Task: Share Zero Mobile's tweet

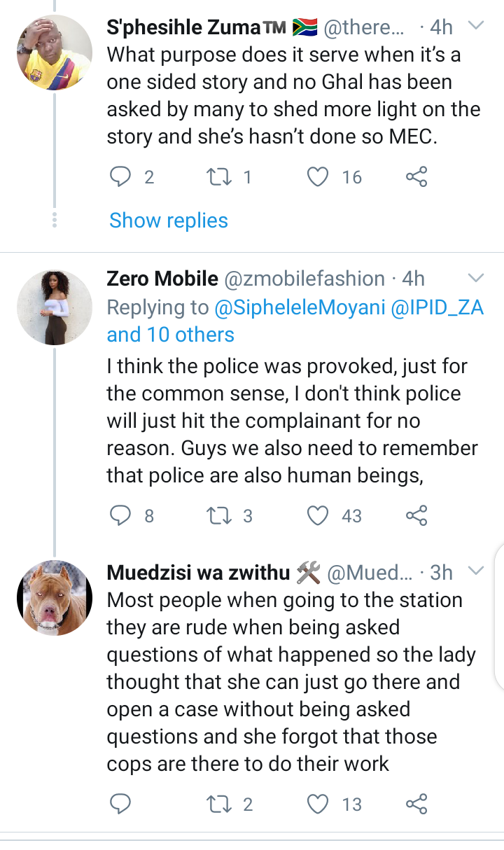Action: 416,516
